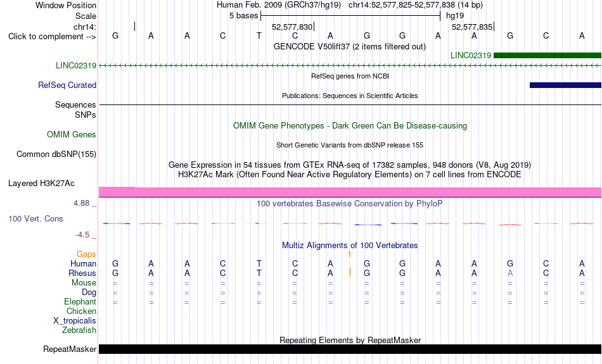Select the 'chr14:' ruler label

[84, 27]
